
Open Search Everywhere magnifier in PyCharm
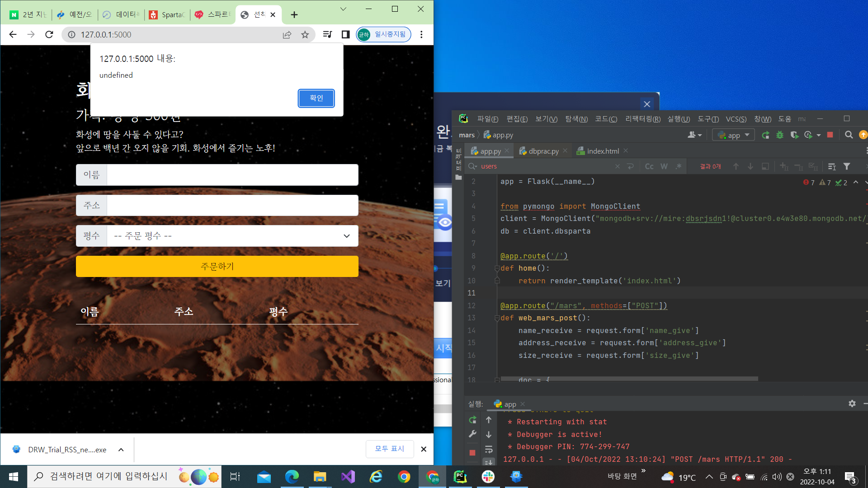coord(849,135)
